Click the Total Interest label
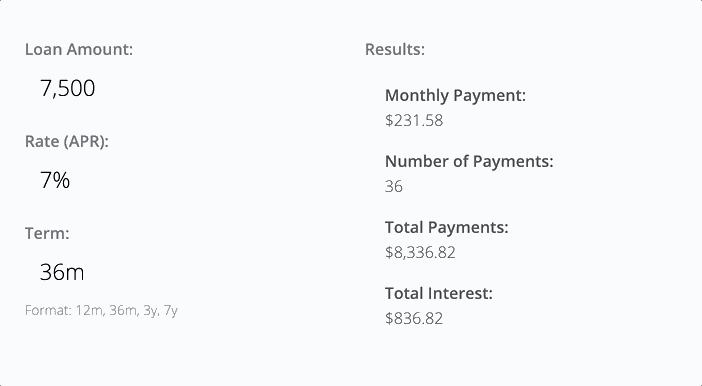The image size is (702, 386). [439, 293]
